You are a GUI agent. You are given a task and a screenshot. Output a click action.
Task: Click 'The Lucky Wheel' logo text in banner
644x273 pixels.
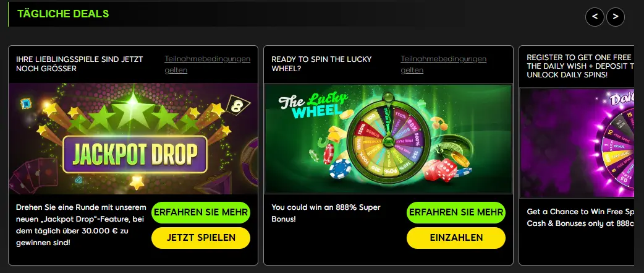point(314,105)
